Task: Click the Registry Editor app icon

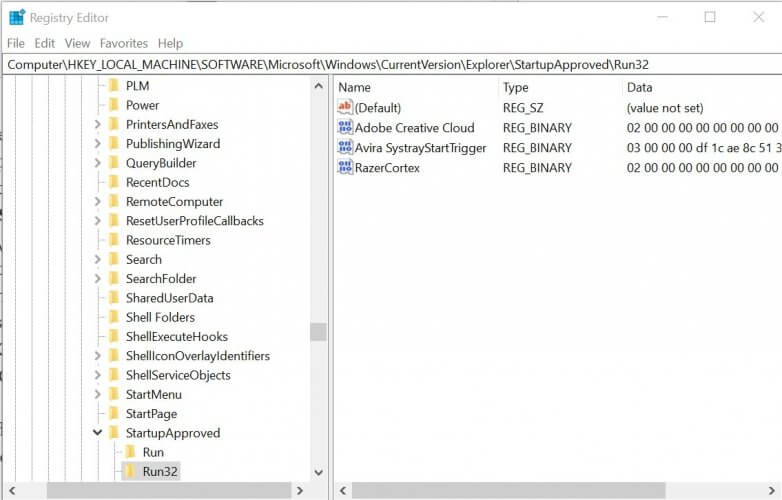Action: click(16, 17)
